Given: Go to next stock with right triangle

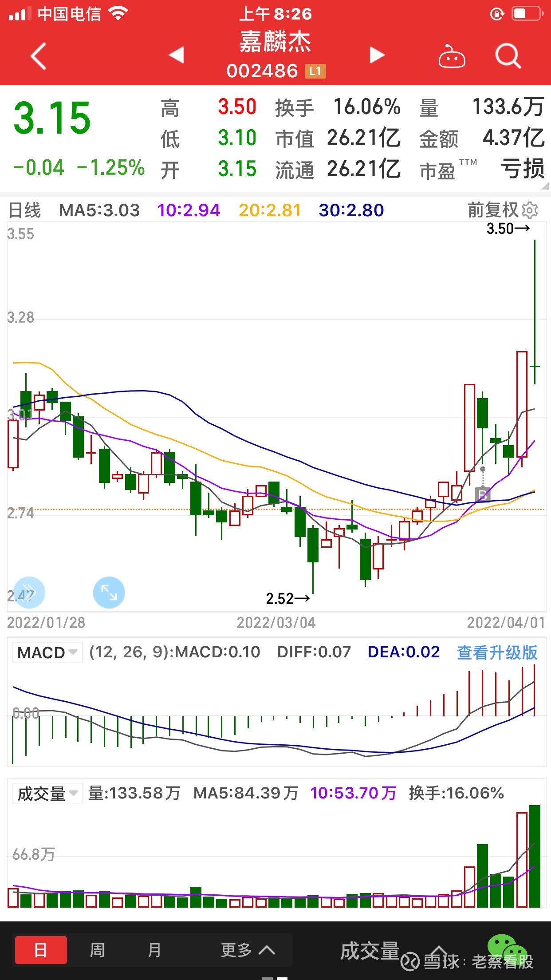Looking at the screenshot, I should pyautogui.click(x=377, y=55).
